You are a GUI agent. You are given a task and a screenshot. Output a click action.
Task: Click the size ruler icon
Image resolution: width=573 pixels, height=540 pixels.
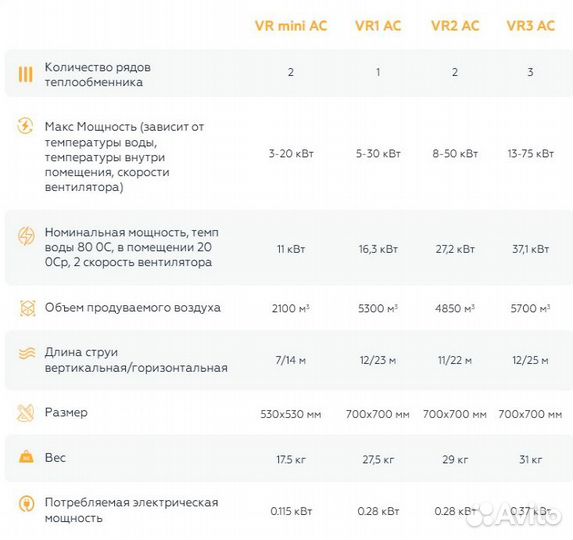click(26, 413)
